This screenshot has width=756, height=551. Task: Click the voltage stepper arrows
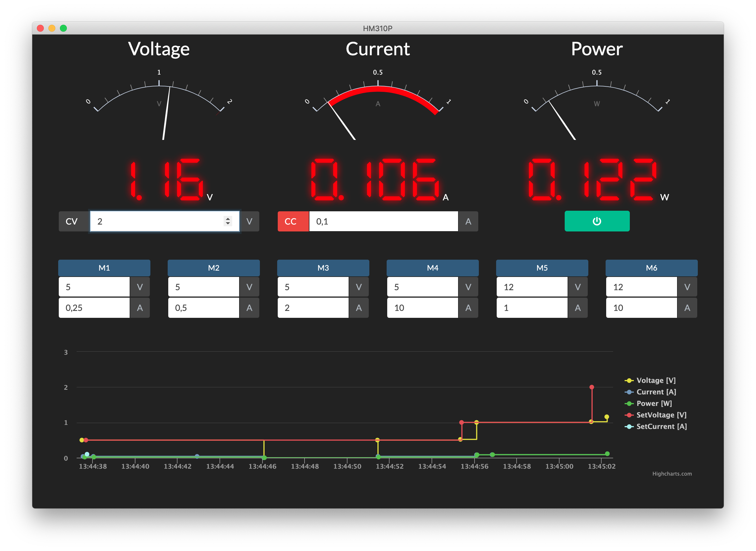pos(228,221)
